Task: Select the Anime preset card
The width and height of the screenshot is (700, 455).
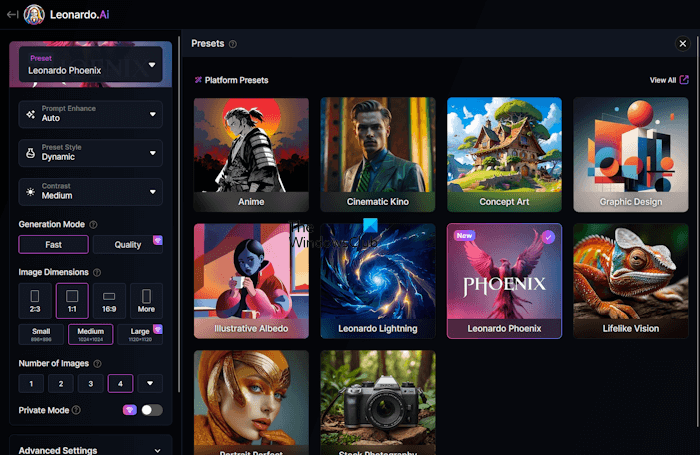Action: click(x=251, y=154)
